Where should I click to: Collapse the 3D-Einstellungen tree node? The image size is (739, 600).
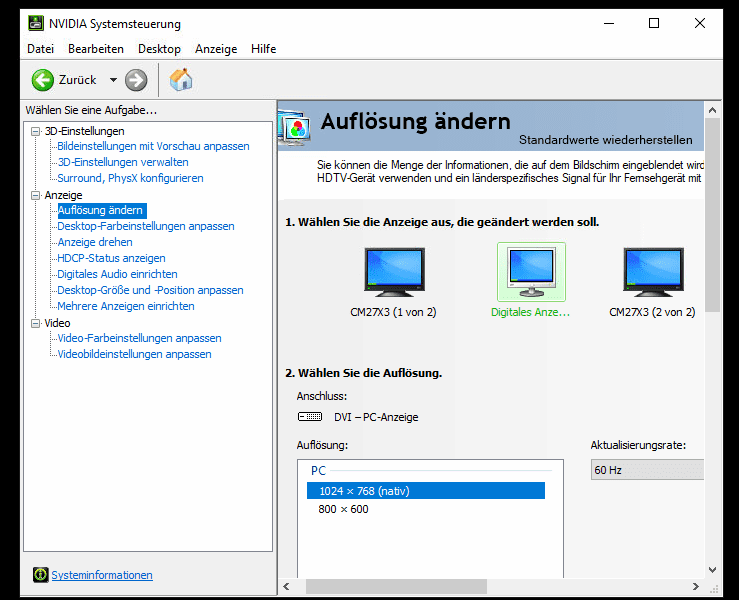[35, 131]
